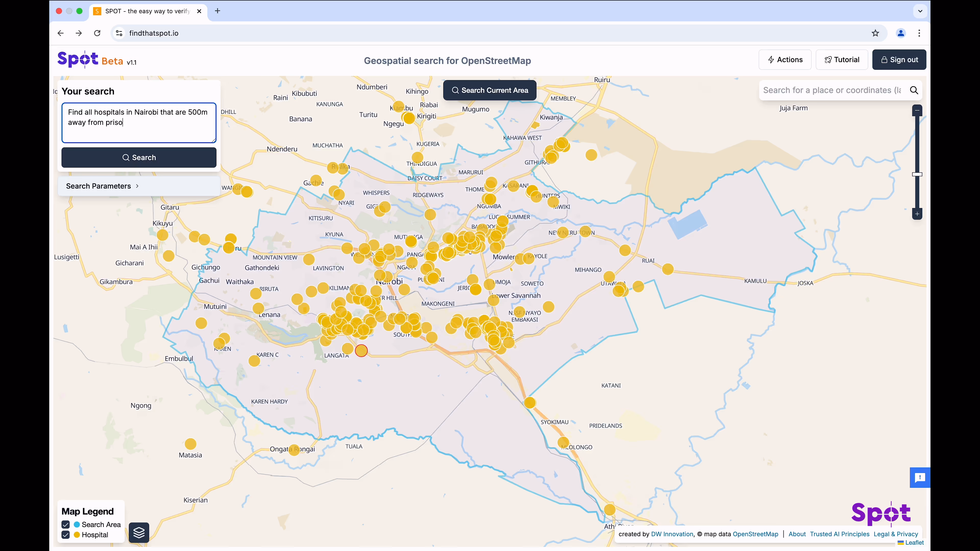
Task: Open site information icon in address bar
Action: coord(119,33)
